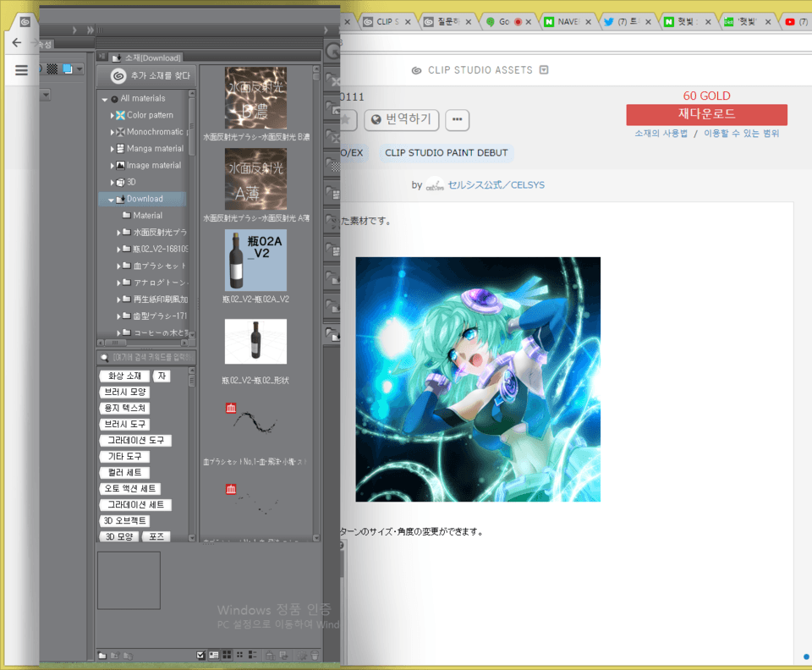Click the Clip Studio Assets logo icon
This screenshot has width=812, height=670.
pos(416,70)
